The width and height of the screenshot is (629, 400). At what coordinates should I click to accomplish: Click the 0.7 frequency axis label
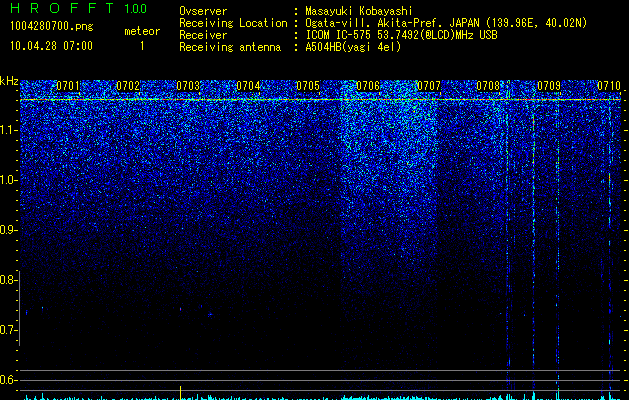tap(9, 330)
